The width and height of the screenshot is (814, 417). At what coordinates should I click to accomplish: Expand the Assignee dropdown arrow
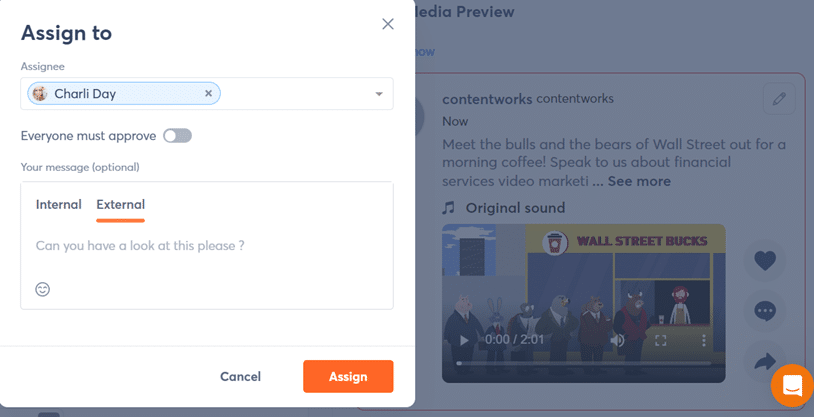(379, 94)
